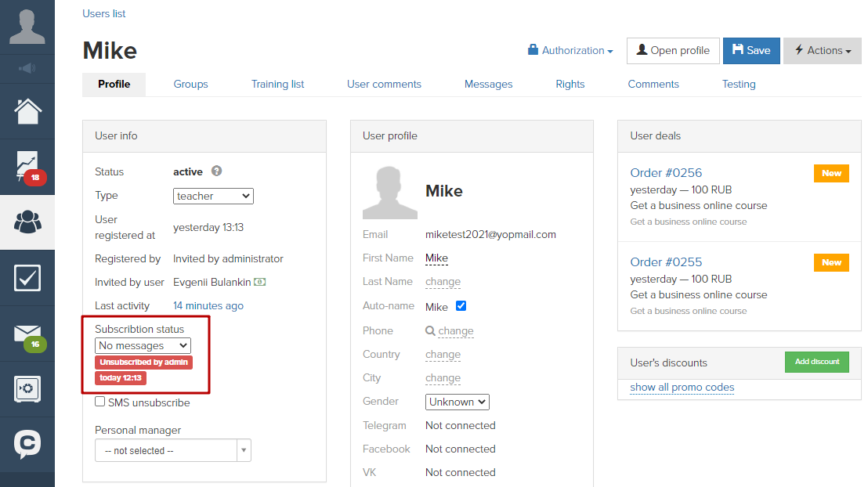Open the Subscription status No messages dropdown

tap(143, 346)
